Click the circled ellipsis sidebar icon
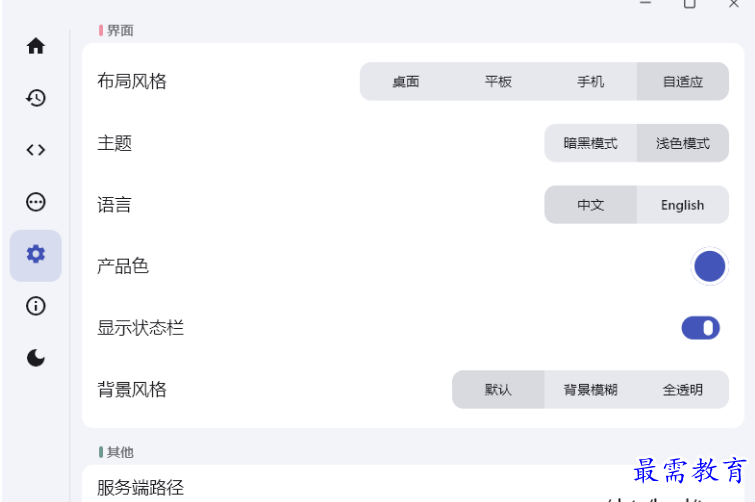 (x=36, y=202)
